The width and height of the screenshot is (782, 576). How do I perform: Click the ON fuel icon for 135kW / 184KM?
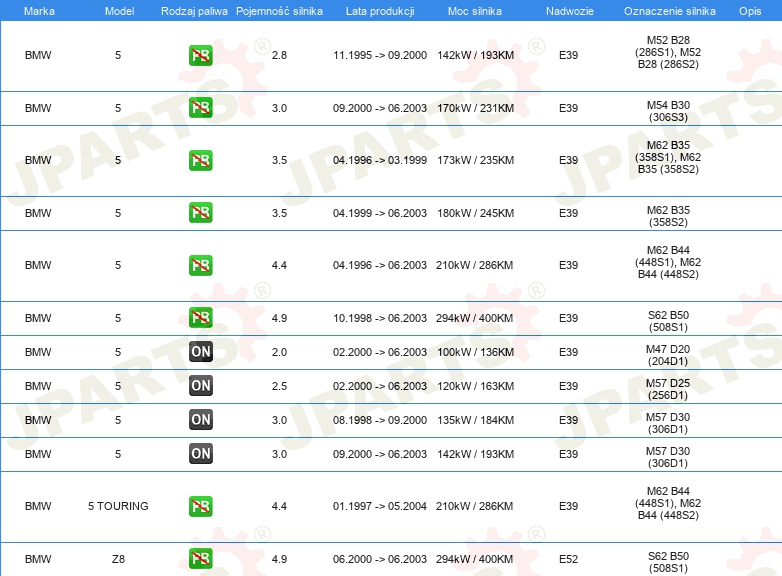coord(200,420)
